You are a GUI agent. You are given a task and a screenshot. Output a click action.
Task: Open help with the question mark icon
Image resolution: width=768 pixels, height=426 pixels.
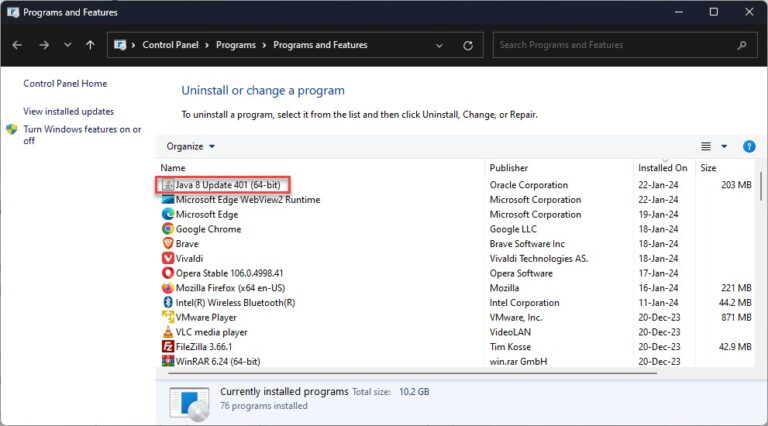pos(749,146)
